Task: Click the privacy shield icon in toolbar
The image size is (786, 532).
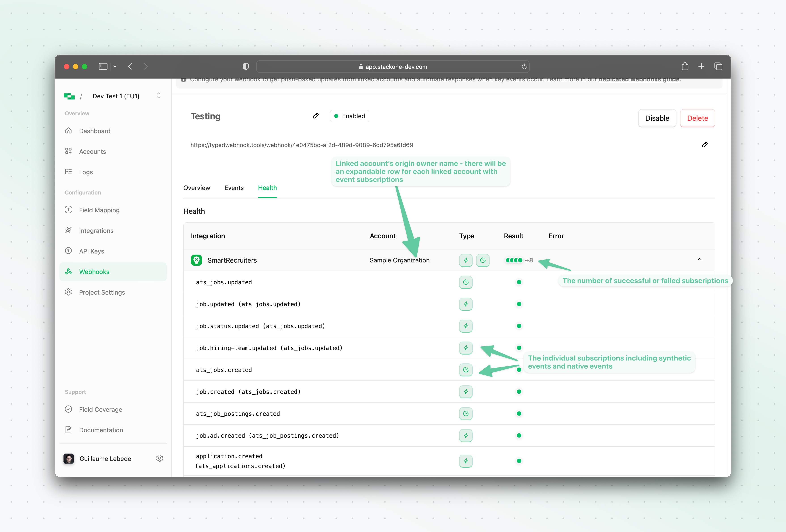Action: tap(246, 67)
